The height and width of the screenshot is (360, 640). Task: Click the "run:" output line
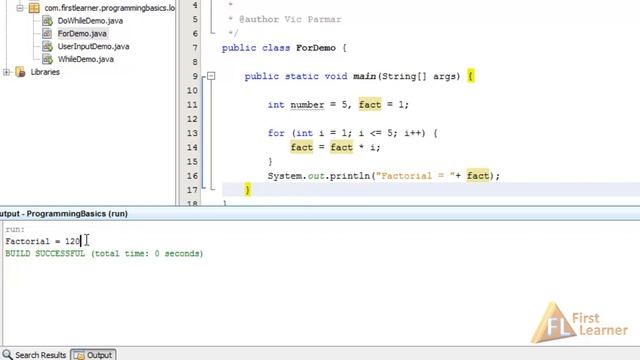point(15,229)
